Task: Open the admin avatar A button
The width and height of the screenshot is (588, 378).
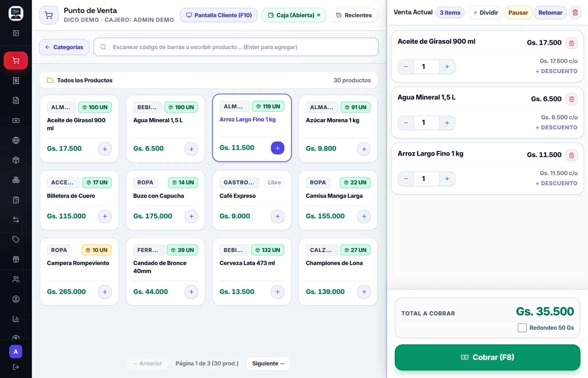Action: (16, 352)
